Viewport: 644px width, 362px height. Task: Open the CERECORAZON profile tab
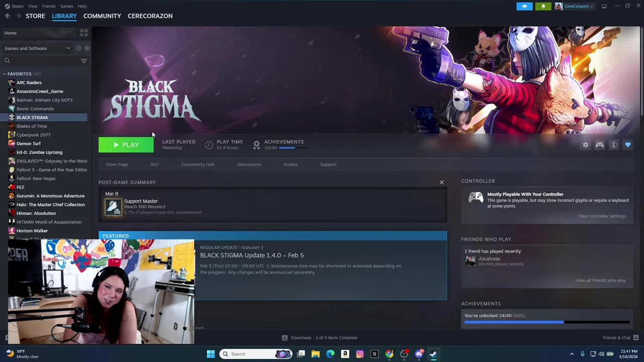click(x=150, y=16)
